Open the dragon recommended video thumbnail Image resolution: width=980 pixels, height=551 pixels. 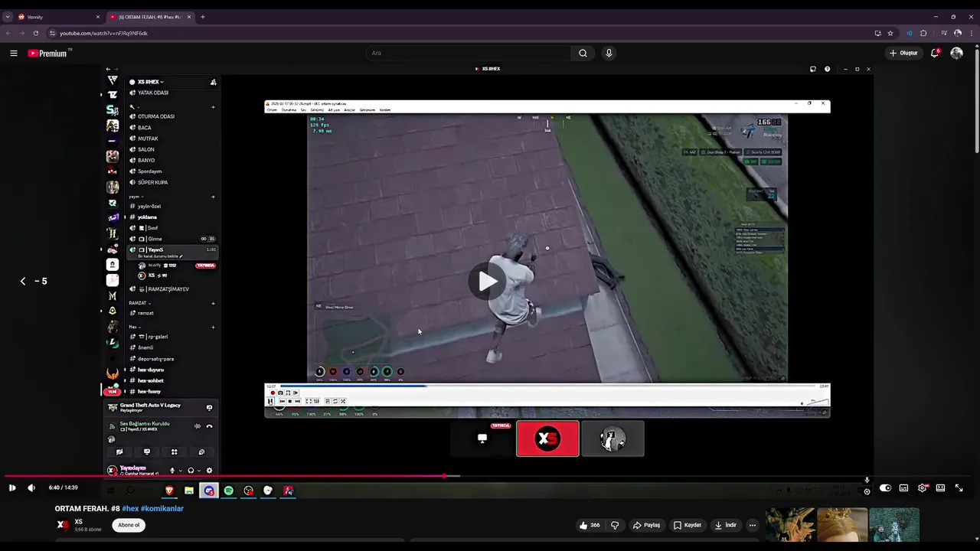coord(789,525)
